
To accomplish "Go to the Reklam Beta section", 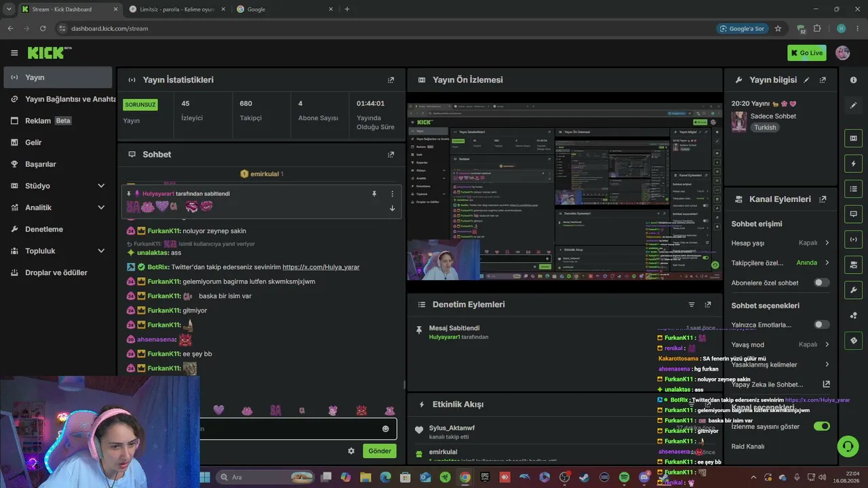I will pos(58,121).
